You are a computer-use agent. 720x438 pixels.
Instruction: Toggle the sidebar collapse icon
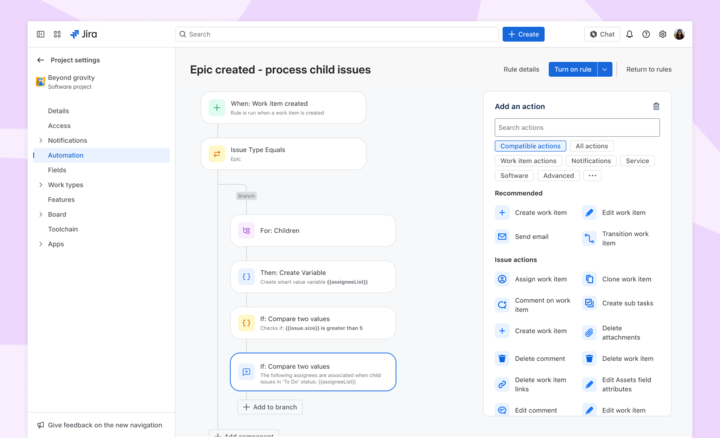click(41, 34)
